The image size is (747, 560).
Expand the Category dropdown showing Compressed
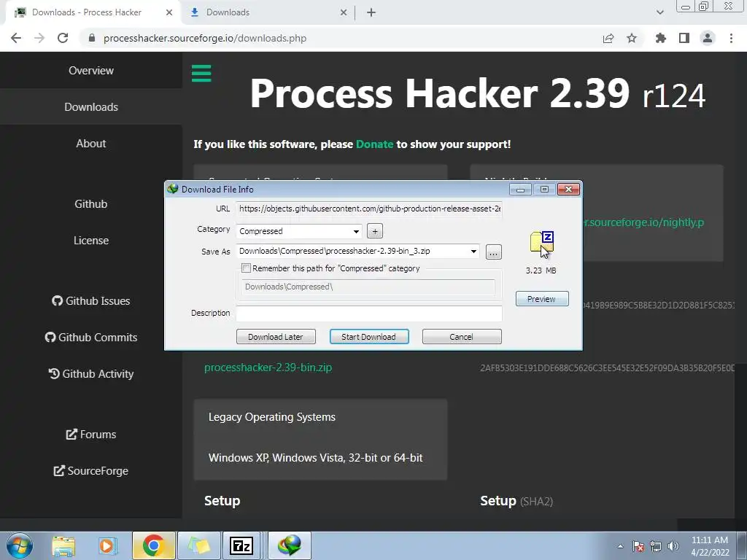pos(356,231)
